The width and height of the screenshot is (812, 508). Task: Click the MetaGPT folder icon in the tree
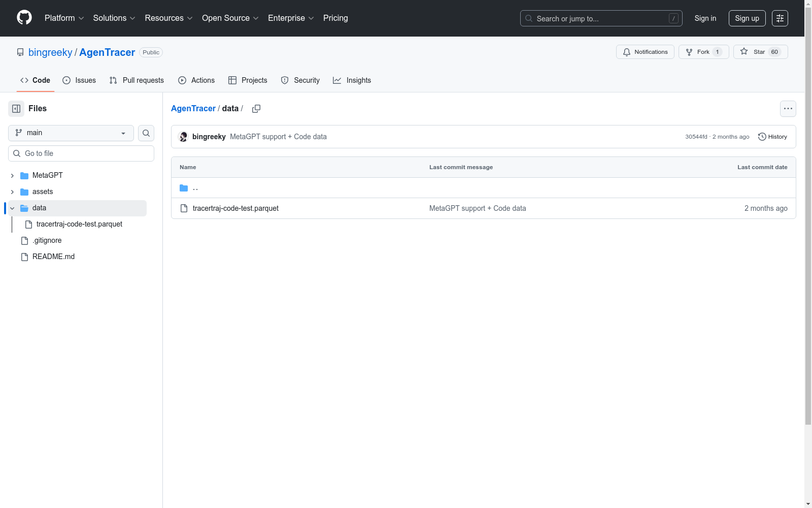pos(24,176)
